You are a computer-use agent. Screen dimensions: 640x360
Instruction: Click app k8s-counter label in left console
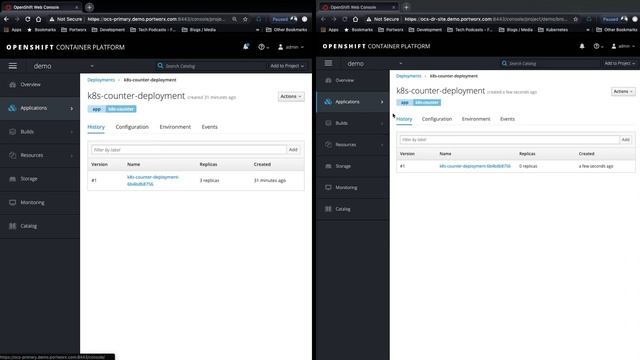pos(112,109)
